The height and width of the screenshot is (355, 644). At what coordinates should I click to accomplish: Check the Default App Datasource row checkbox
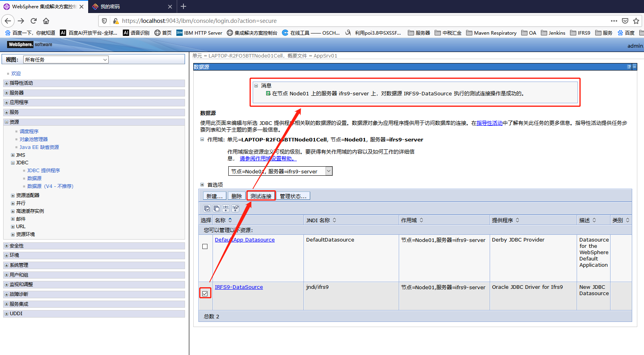[x=205, y=246]
